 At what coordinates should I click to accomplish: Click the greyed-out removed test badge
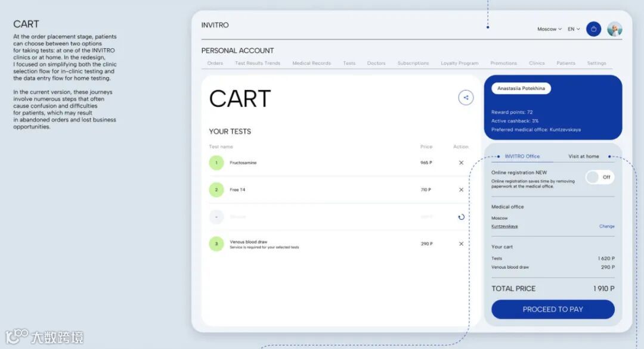click(x=216, y=217)
